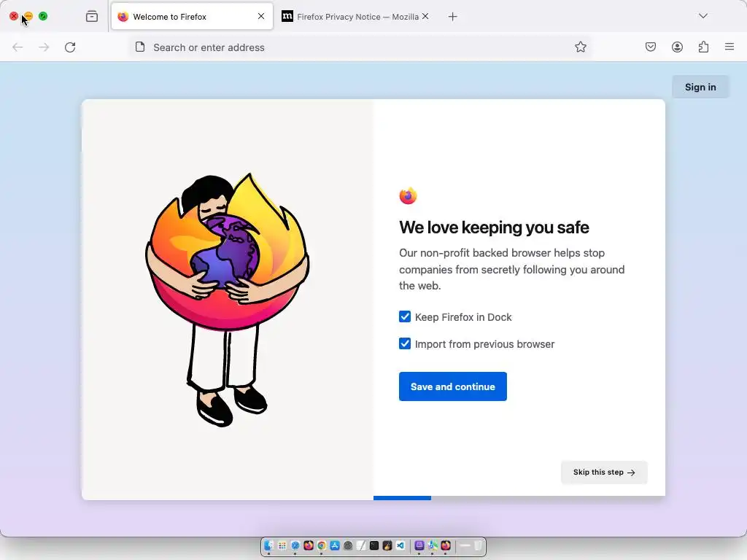
Task: Open Finder from the Dock
Action: click(268, 545)
